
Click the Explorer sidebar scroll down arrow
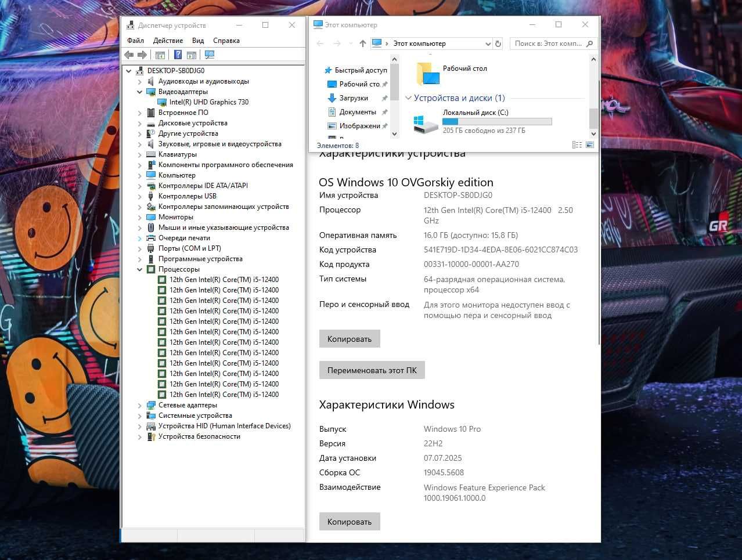[395, 134]
